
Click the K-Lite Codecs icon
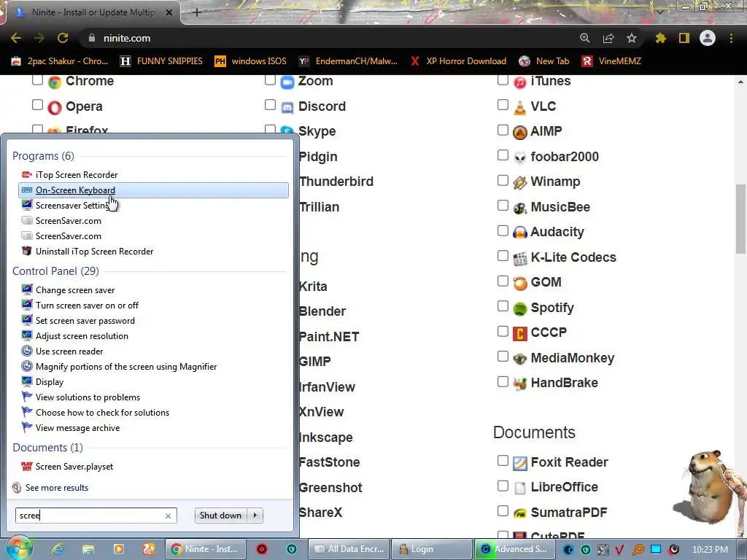(519, 258)
